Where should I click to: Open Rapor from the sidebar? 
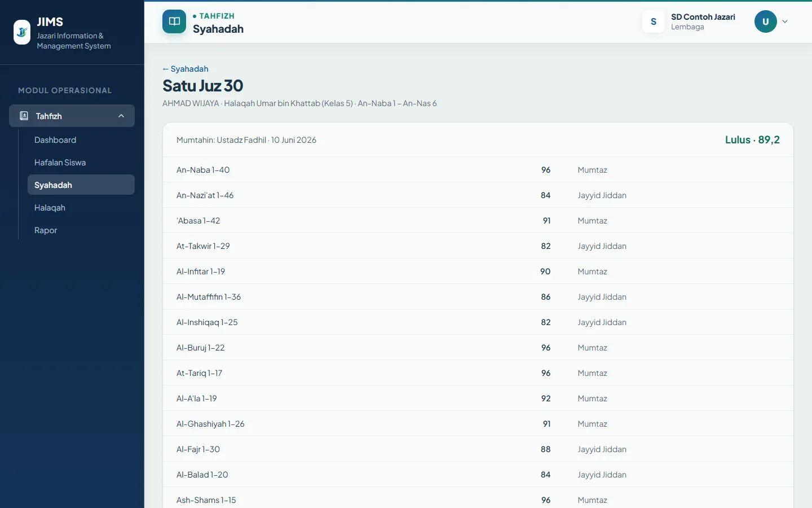81,230
